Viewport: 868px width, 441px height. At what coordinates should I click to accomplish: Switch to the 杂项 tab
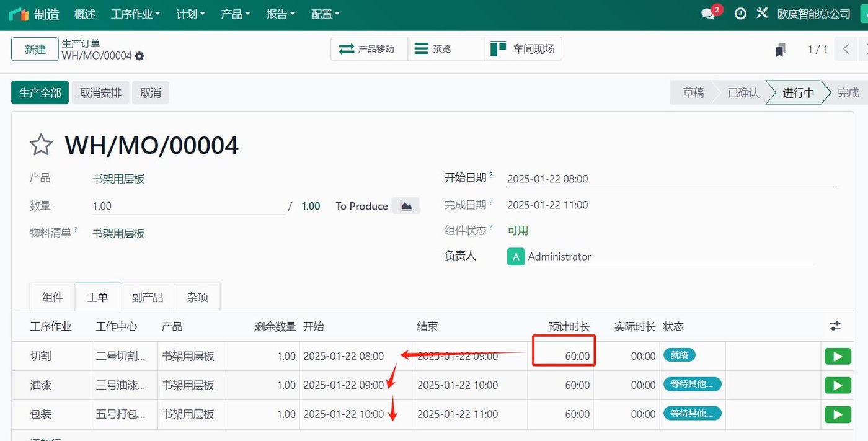pos(197,297)
